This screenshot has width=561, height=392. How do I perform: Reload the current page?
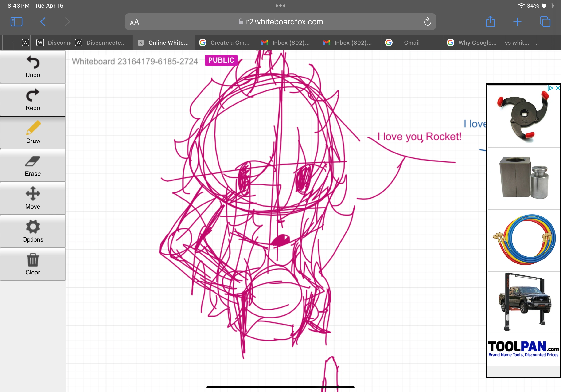point(427,22)
